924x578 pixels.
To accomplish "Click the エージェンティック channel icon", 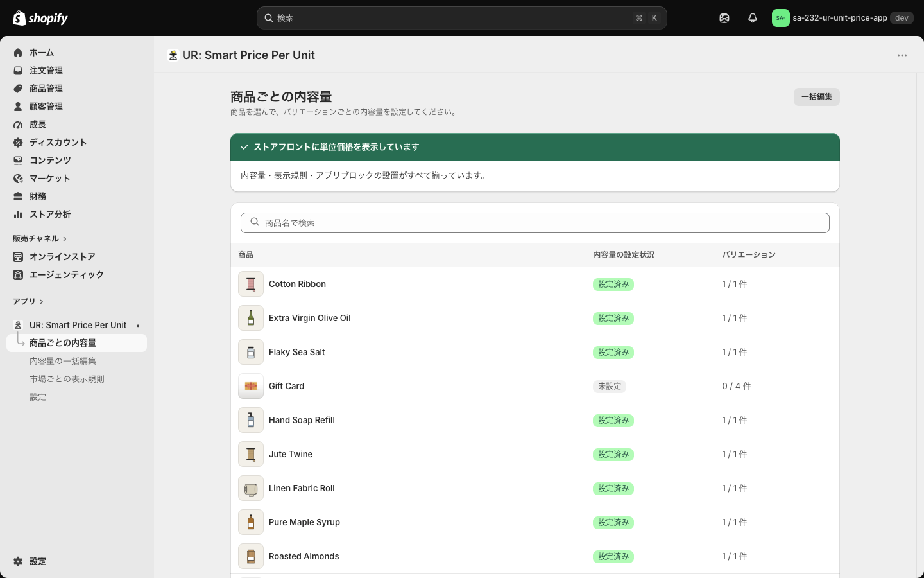I will pos(18,275).
